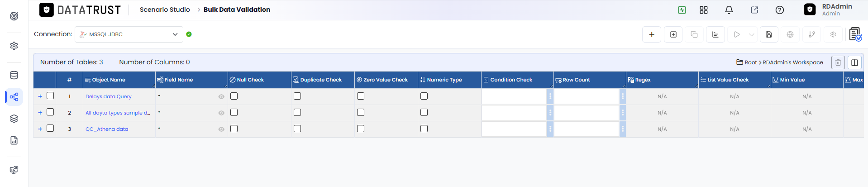Enable Duplicate Check for Delays data Query
The image size is (868, 187).
297,96
